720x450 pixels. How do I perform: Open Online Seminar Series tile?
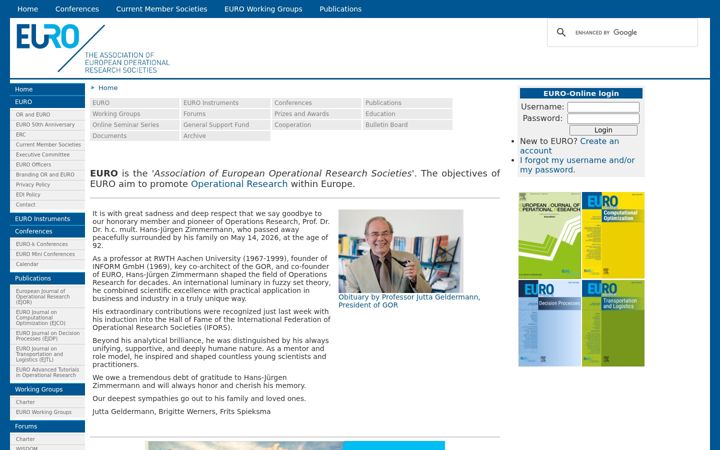click(x=135, y=125)
